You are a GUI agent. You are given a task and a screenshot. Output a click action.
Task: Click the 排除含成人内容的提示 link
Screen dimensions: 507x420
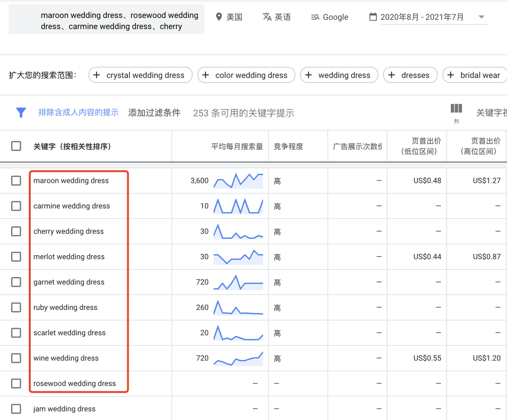78,113
